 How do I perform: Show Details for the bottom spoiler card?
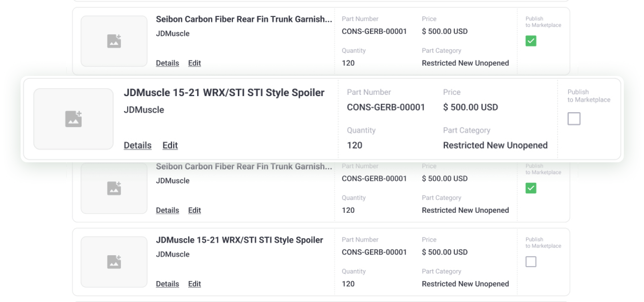click(167, 284)
